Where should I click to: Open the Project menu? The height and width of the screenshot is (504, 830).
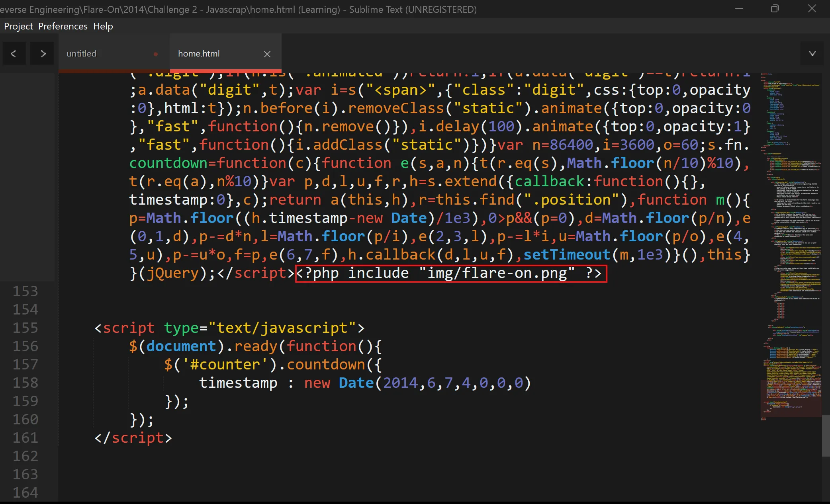point(18,26)
